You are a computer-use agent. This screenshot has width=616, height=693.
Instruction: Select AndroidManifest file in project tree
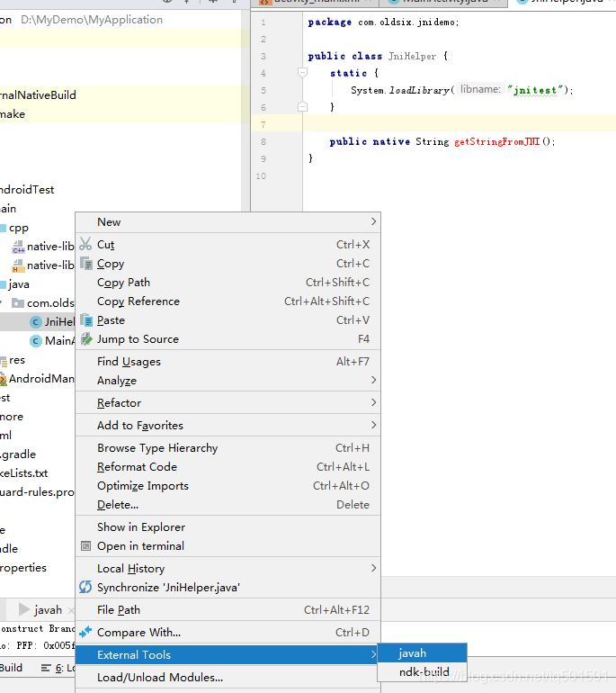click(41, 379)
